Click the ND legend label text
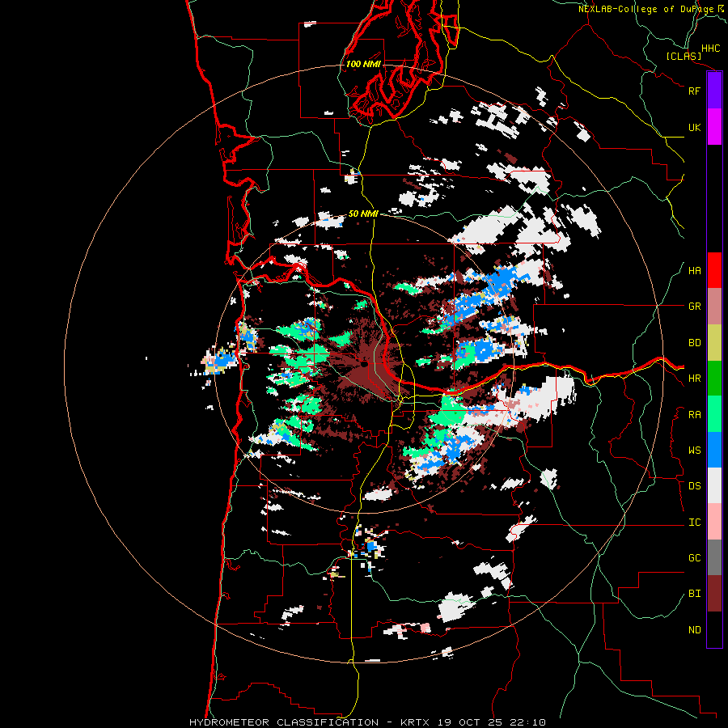This screenshot has height=728, width=728. pyautogui.click(x=694, y=630)
